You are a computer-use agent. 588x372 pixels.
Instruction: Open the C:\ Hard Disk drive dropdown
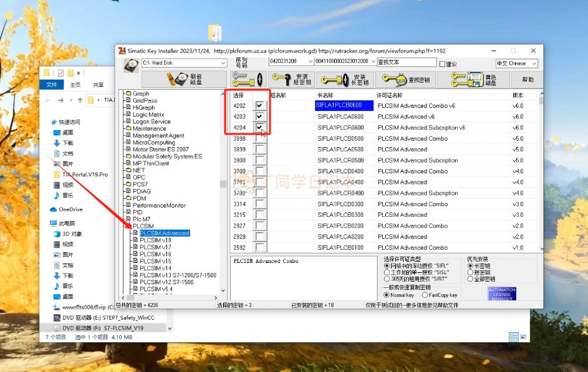(223, 63)
